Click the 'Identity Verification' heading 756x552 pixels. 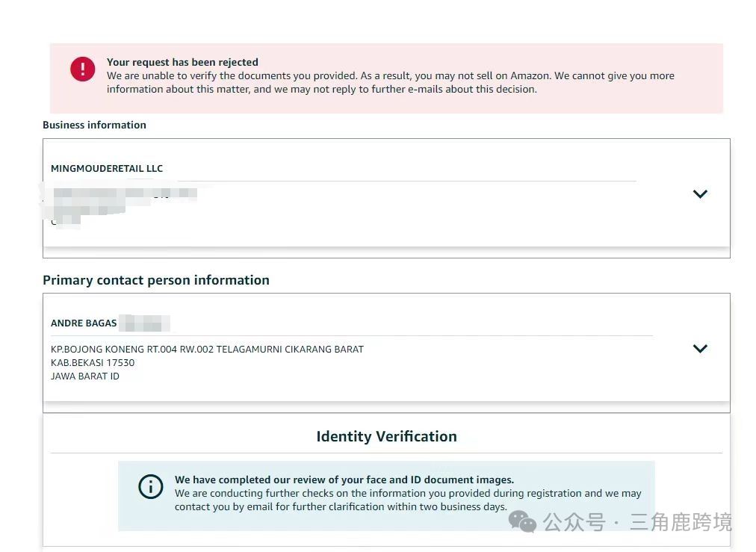click(387, 436)
